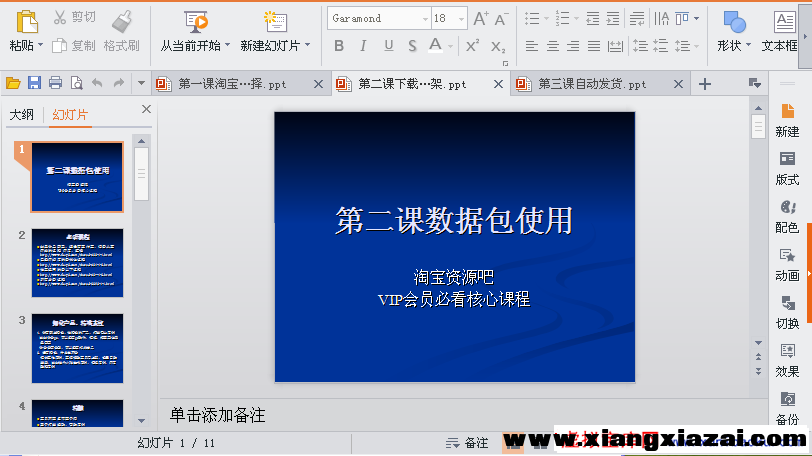812x456 pixels.
Task: Open the Color Scheme (配色) sidebar panel
Action: point(787,216)
